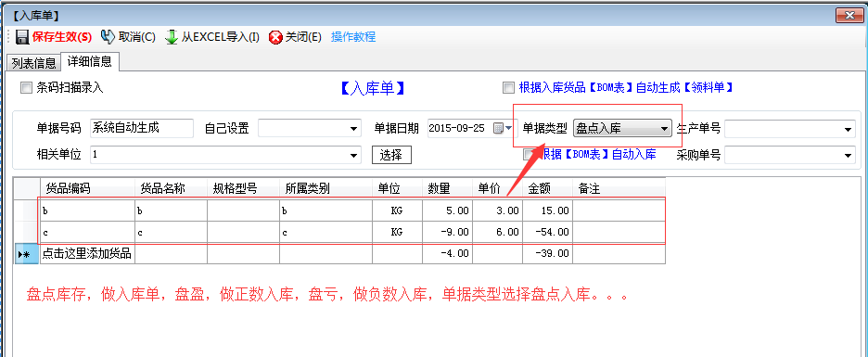Click the 选择 button
Screen dimensions: 868x357
(391, 155)
